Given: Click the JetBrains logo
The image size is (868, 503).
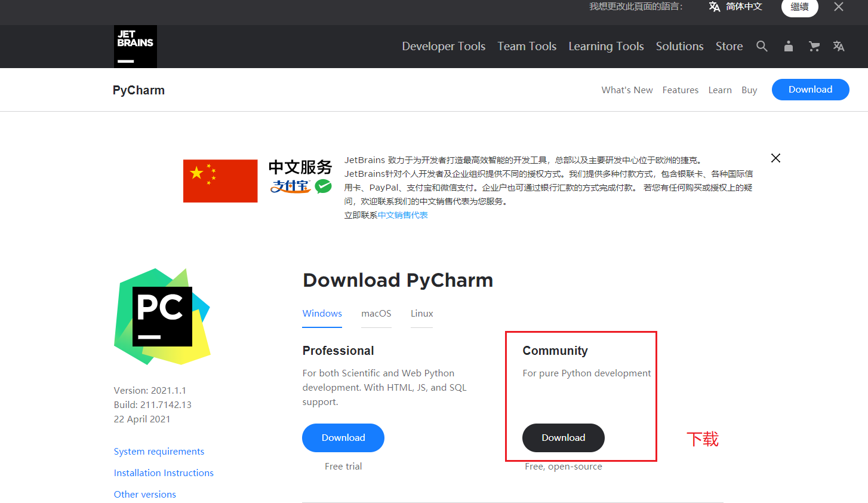Looking at the screenshot, I should (x=136, y=47).
